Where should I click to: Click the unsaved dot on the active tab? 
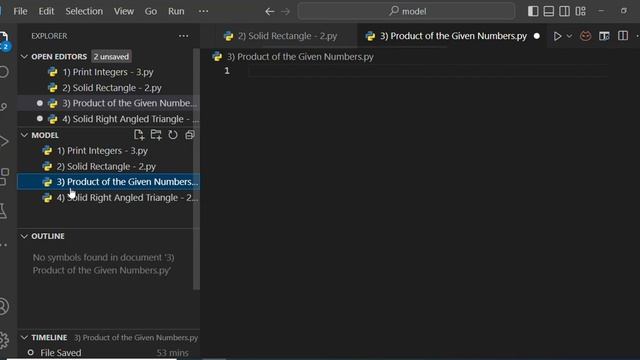(537, 36)
